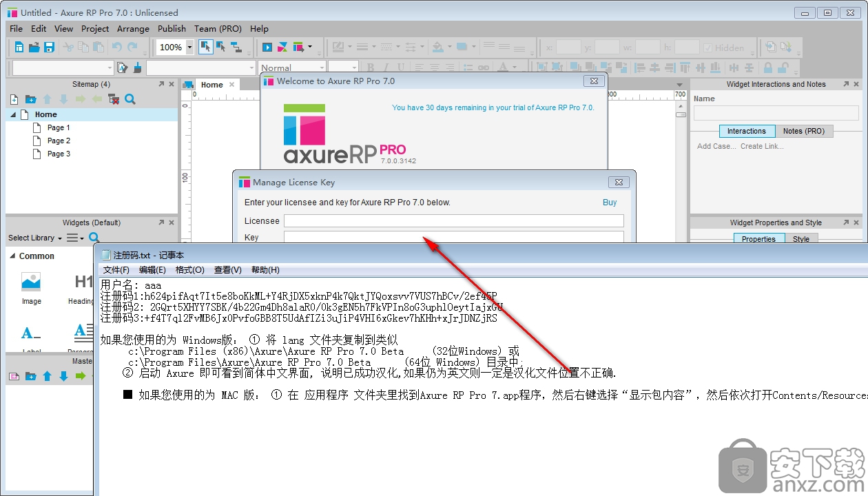This screenshot has height=496, width=868.
Task: Select the Properties tab
Action: pos(758,239)
